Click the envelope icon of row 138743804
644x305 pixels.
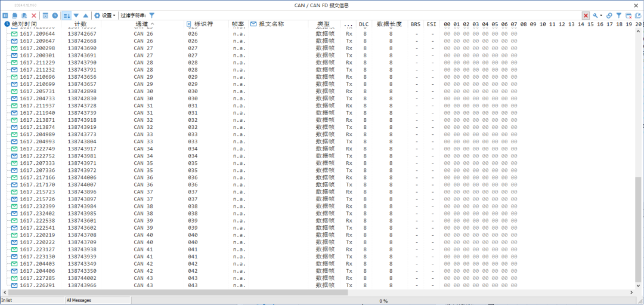tap(14, 142)
